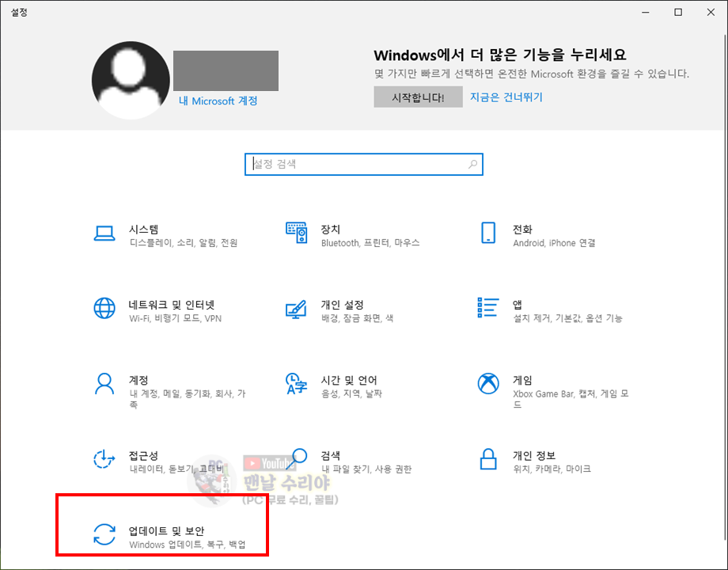This screenshot has width=728, height=570.
Task: Select the 계정 category title
Action: 138,380
